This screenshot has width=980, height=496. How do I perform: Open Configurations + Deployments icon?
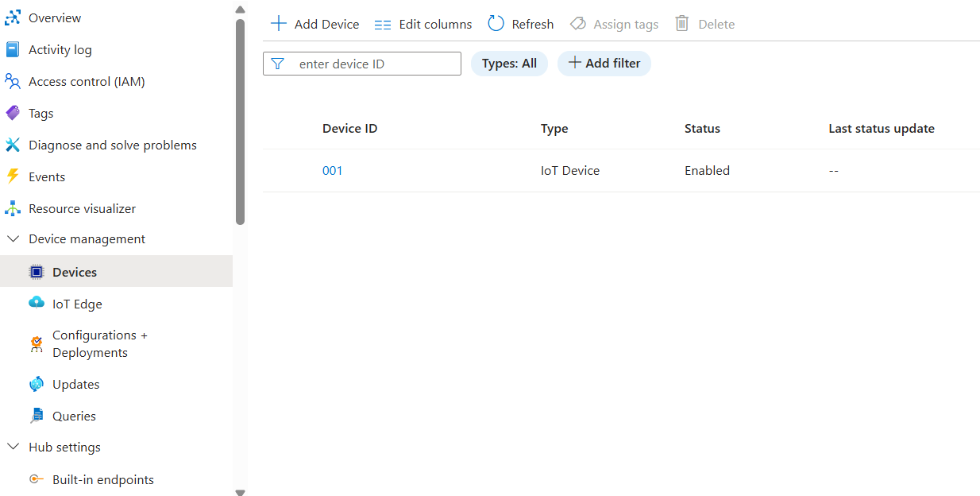[x=37, y=344]
